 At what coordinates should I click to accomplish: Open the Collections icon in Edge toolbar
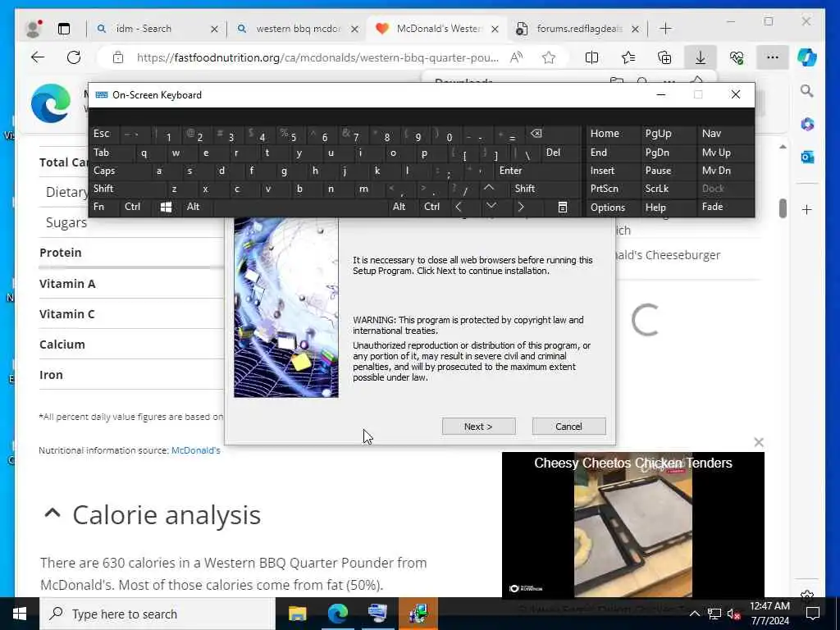(x=664, y=57)
